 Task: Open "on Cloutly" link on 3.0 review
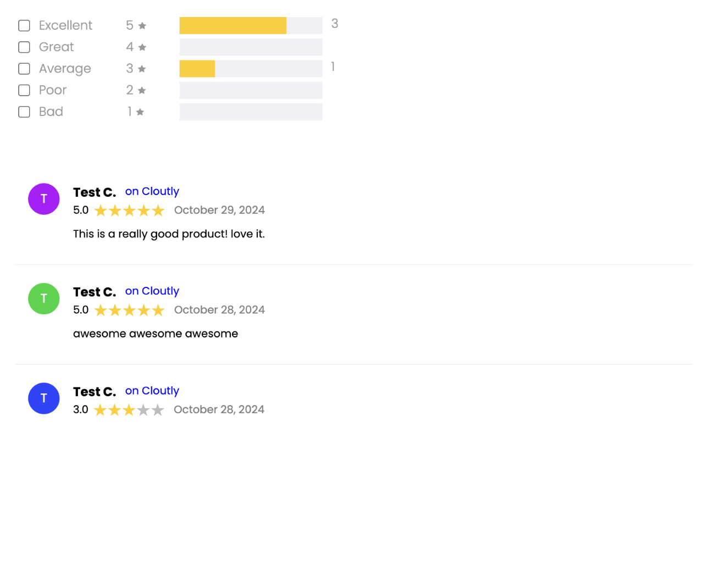(x=152, y=391)
